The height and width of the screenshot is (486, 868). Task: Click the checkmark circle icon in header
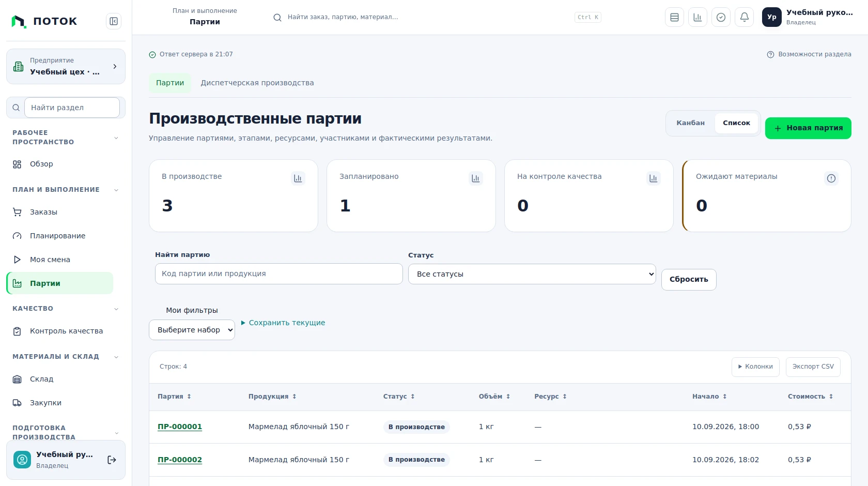coord(721,17)
